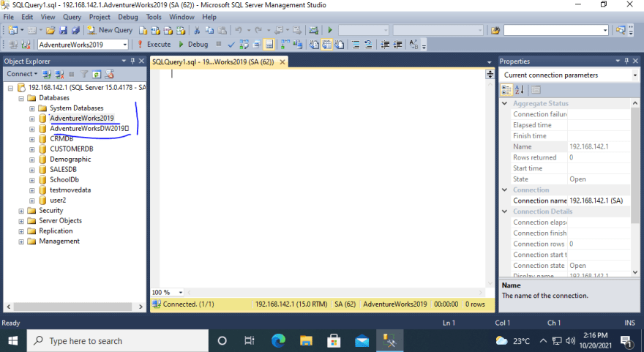Execute the current query
The image size is (644, 352).
pos(154,45)
